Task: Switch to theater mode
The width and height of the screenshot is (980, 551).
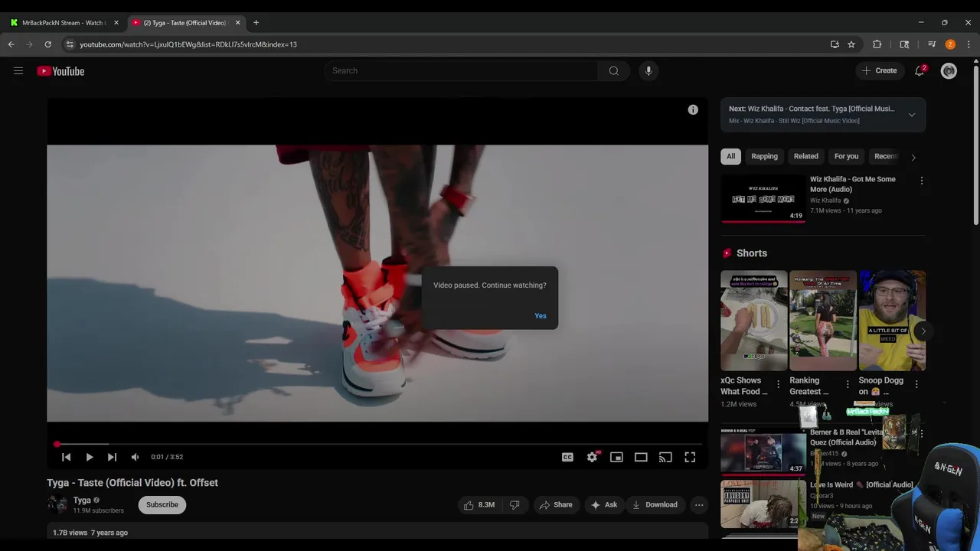Action: [x=641, y=457]
